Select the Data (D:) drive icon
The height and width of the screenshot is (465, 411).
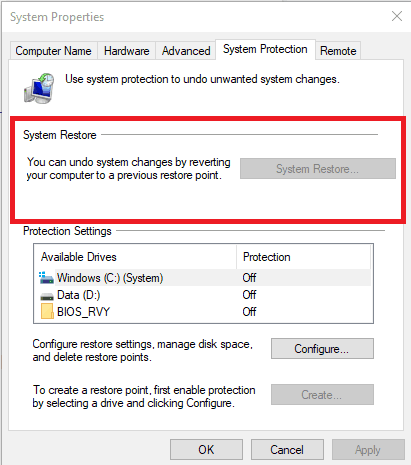pyautogui.click(x=47, y=296)
